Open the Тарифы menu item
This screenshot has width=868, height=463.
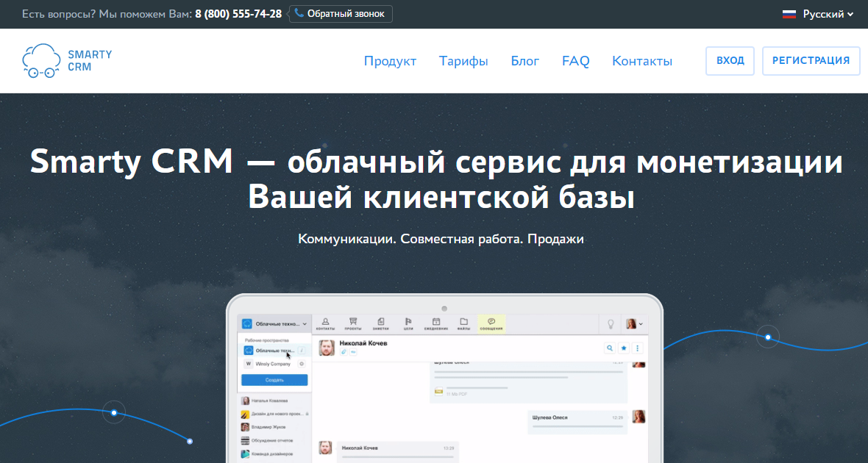pos(463,61)
